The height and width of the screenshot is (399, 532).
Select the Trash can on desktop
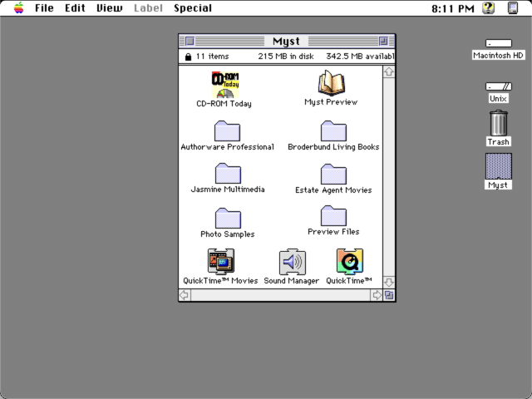tap(499, 123)
